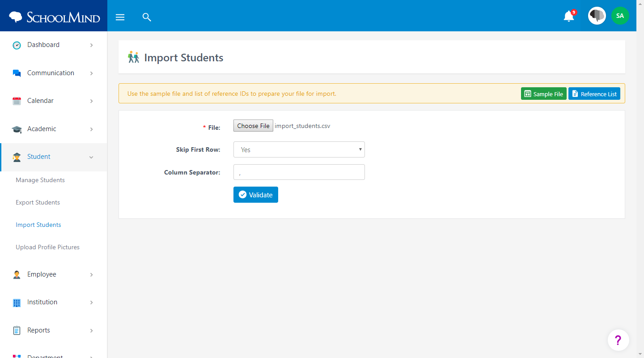The width and height of the screenshot is (644, 358).
Task: Click the Column Separator label
Action: tap(192, 172)
